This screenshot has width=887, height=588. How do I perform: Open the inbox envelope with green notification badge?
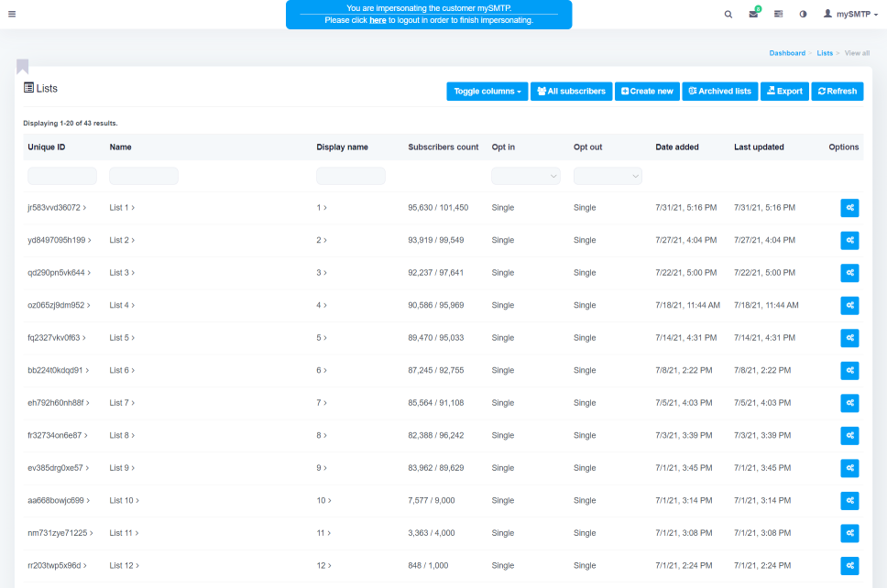click(x=753, y=14)
